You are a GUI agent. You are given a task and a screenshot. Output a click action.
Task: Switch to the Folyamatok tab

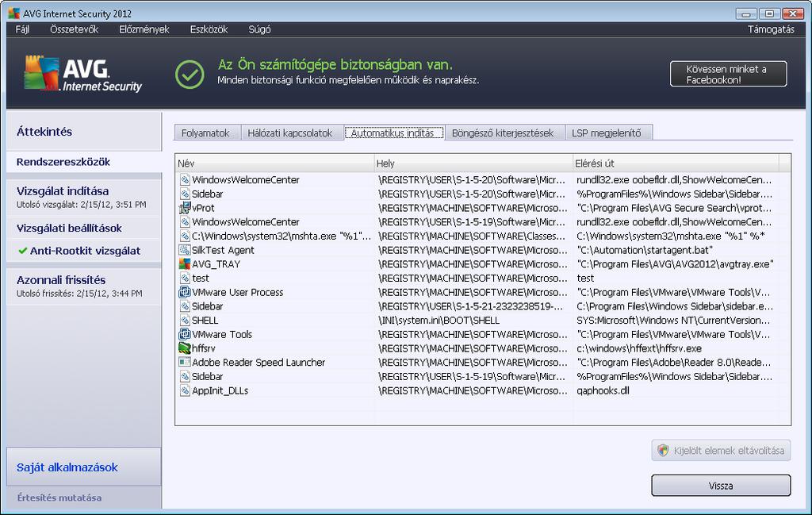(208, 133)
